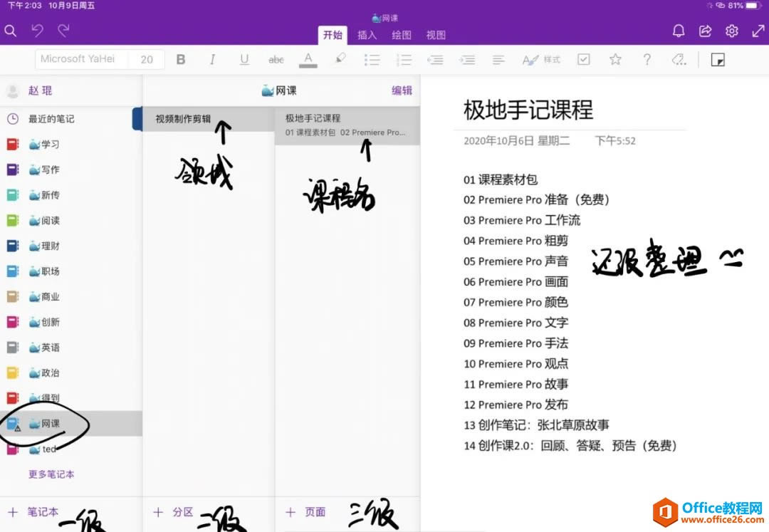Open the font color picker
The image size is (769, 532).
tap(308, 60)
